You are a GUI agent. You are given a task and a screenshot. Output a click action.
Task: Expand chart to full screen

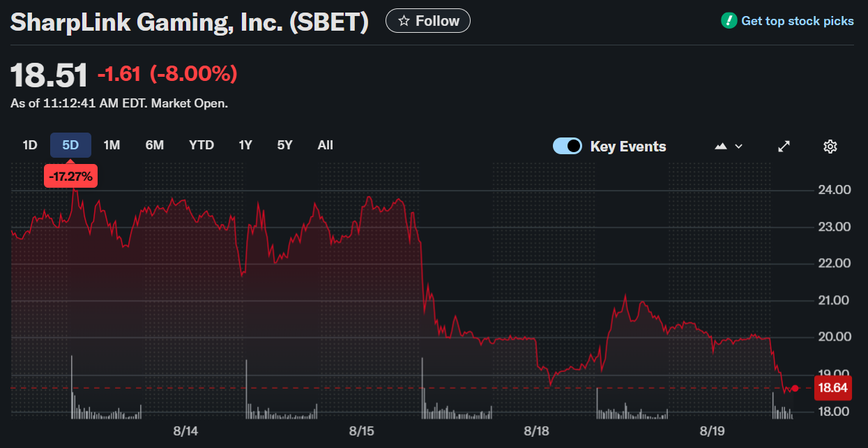pyautogui.click(x=784, y=147)
